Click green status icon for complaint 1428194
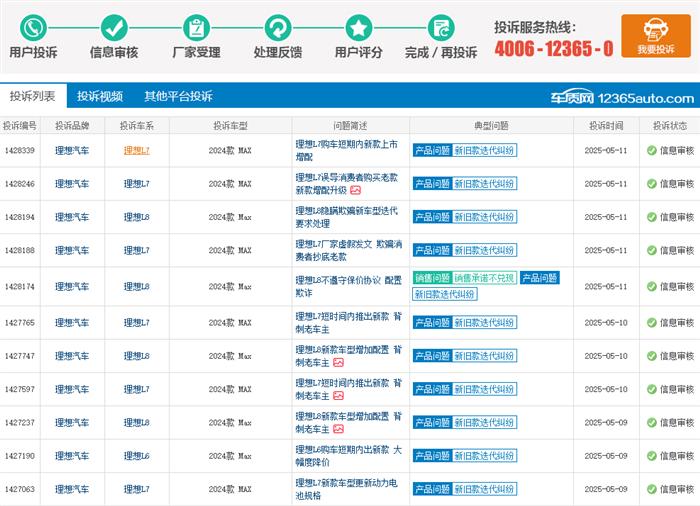The image size is (700, 506). (652, 217)
